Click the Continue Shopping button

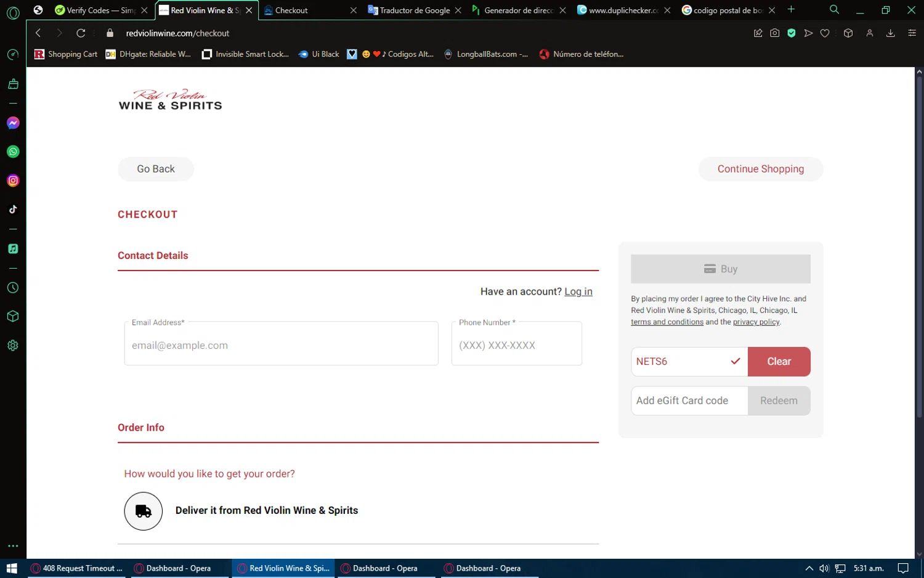tap(761, 169)
